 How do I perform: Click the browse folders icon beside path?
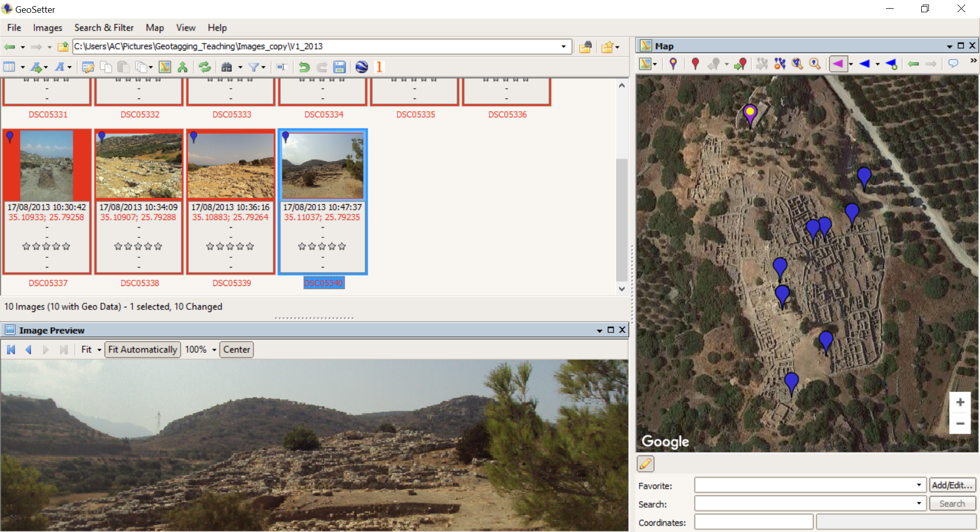click(x=586, y=47)
